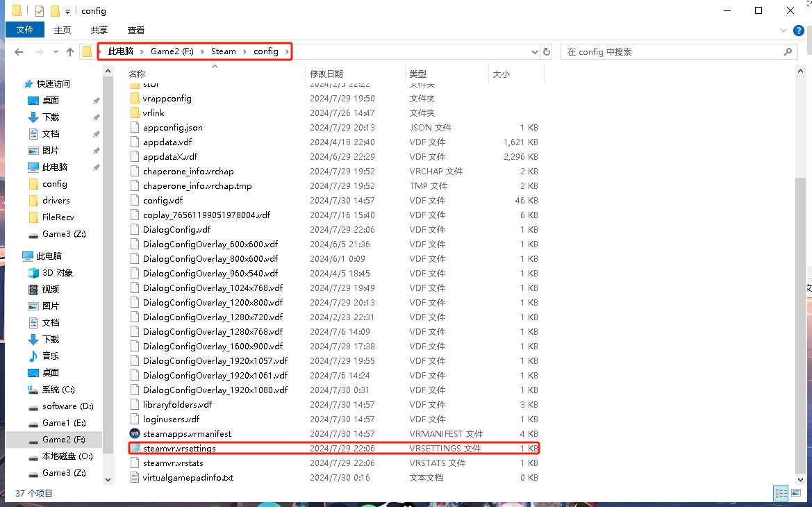Go up one folder level arrow
Screen dimensions: 812x507
click(x=70, y=52)
